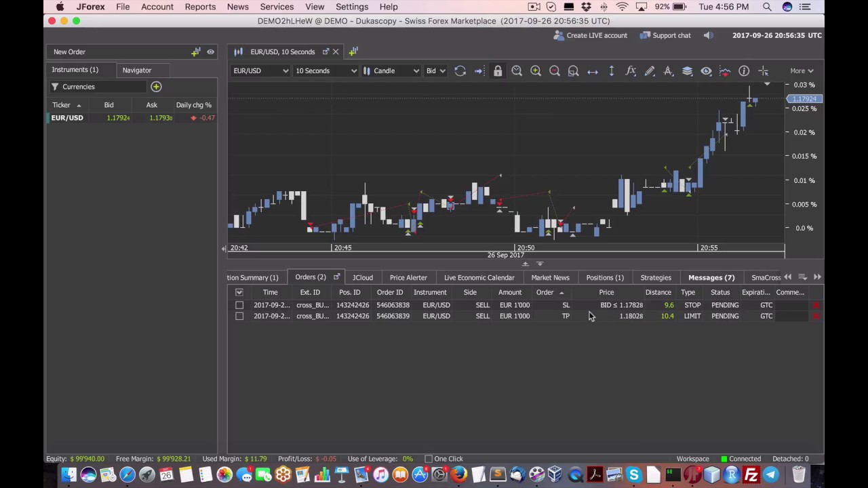
Task: Switch to the Navigator tab
Action: click(x=137, y=70)
